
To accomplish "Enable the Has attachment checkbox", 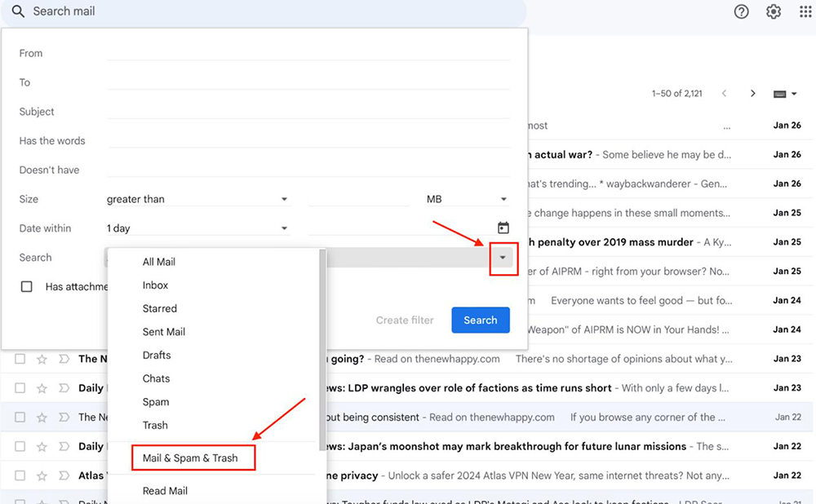I will click(26, 286).
